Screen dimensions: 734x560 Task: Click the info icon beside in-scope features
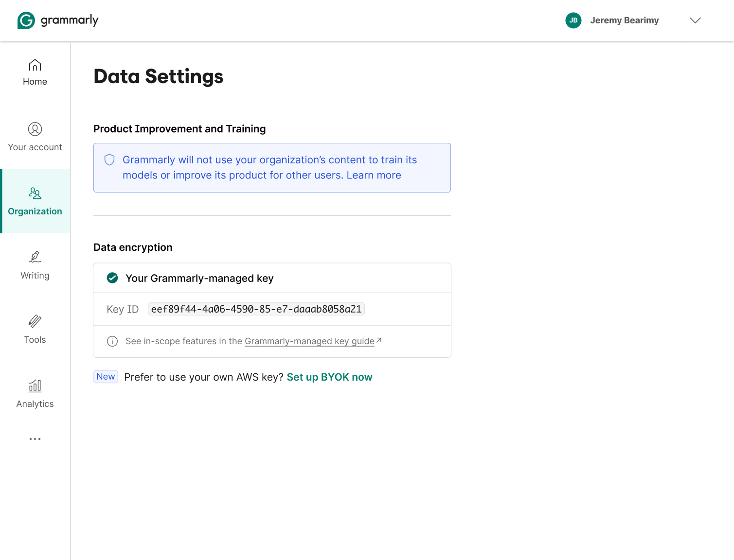(x=112, y=341)
